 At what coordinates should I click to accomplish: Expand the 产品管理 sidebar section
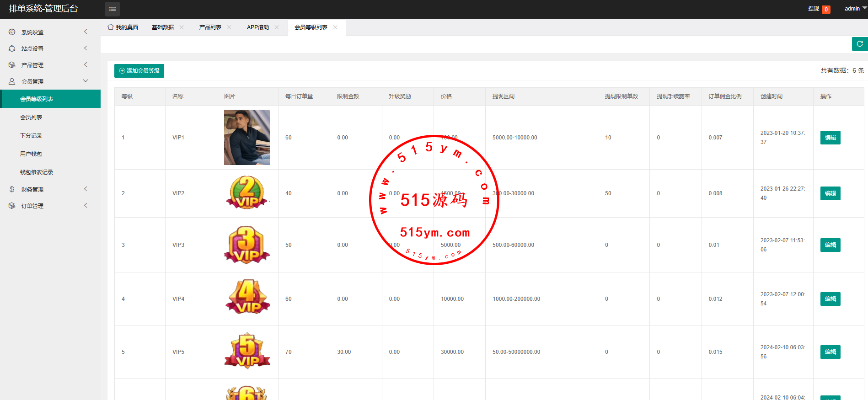pyautogui.click(x=32, y=65)
